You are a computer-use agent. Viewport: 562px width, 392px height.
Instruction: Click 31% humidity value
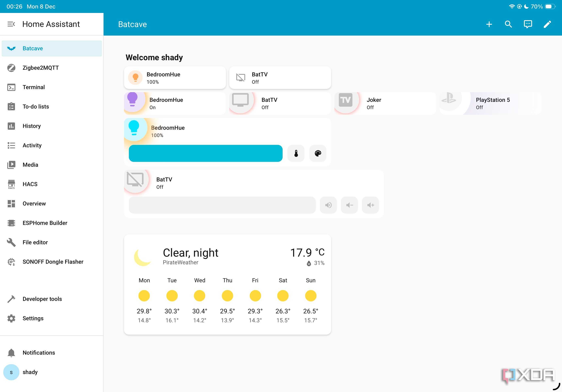(x=319, y=263)
